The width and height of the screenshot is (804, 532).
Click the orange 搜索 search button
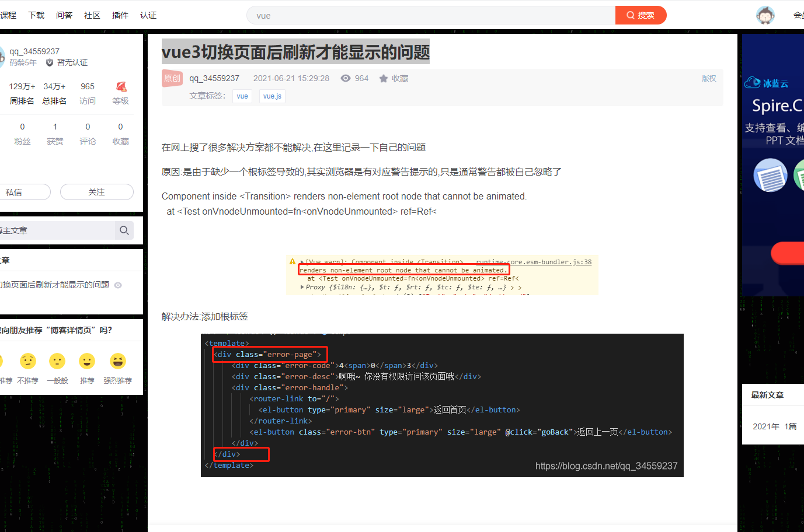click(x=641, y=15)
